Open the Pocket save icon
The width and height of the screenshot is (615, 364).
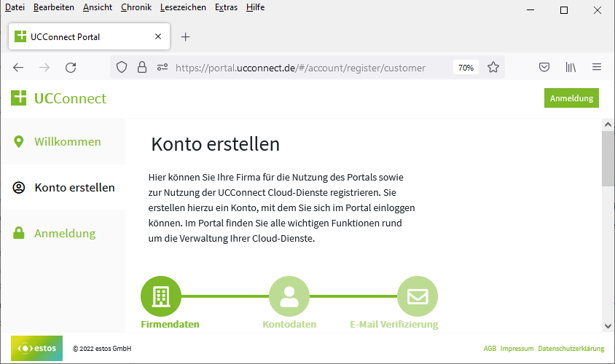click(x=544, y=68)
